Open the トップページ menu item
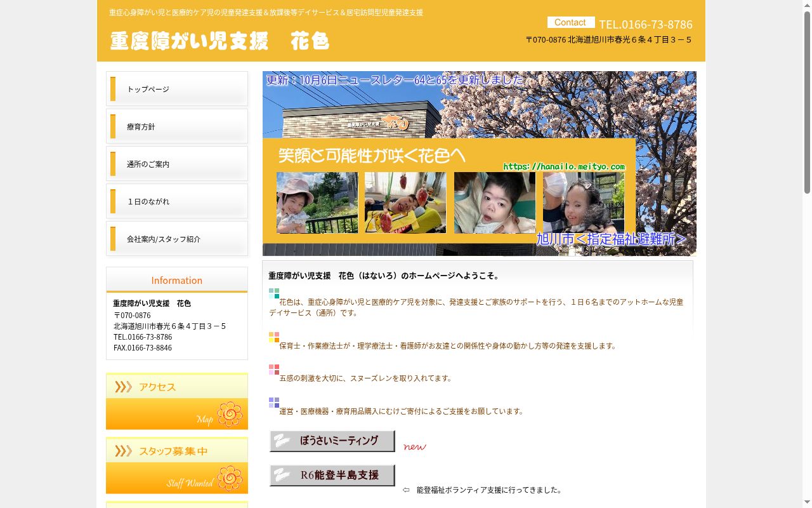Viewport: 812px width, 508px height. click(x=177, y=89)
